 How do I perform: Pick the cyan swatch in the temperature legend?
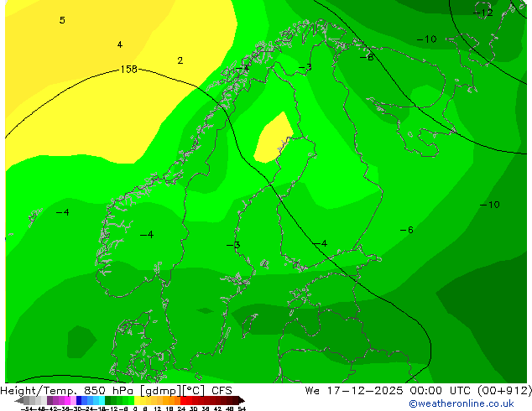[x=102, y=400]
